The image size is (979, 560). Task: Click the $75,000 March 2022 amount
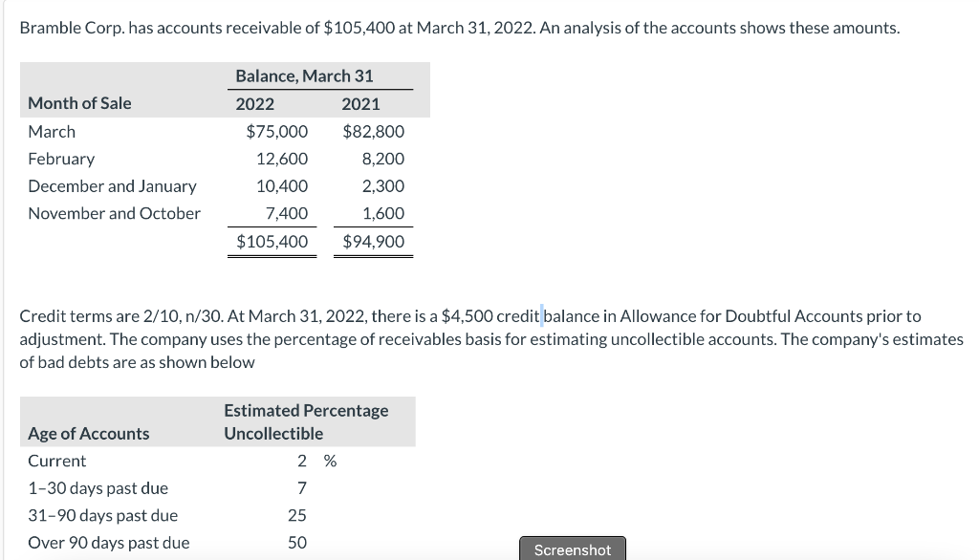(x=277, y=132)
